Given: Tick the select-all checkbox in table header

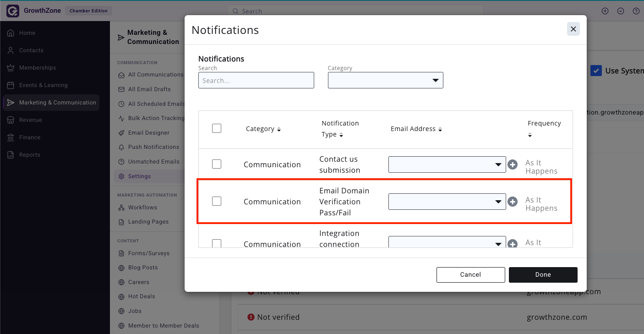Looking at the screenshot, I should tap(217, 128).
